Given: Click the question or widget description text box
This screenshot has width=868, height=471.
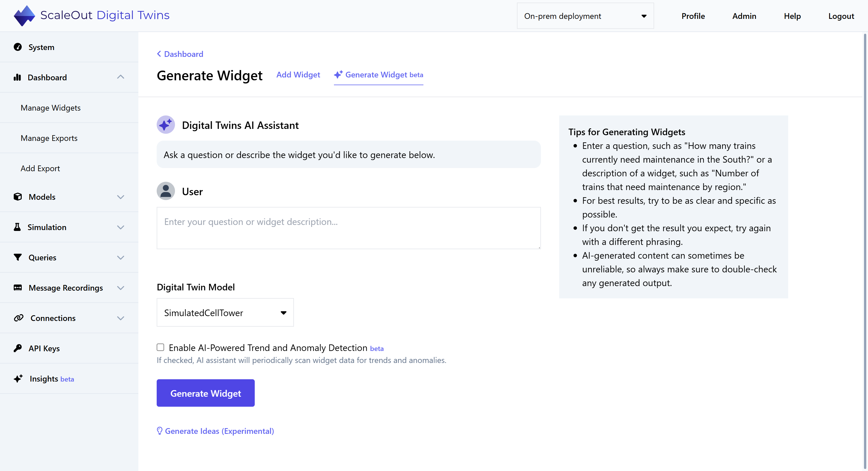Looking at the screenshot, I should pos(349,228).
